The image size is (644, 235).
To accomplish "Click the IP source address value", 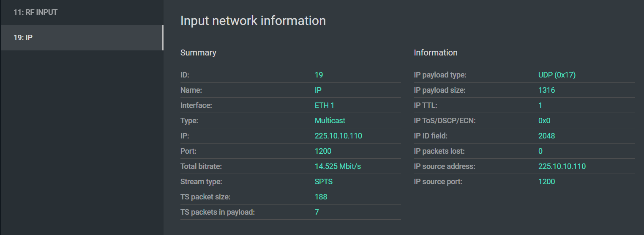I will click(x=562, y=166).
